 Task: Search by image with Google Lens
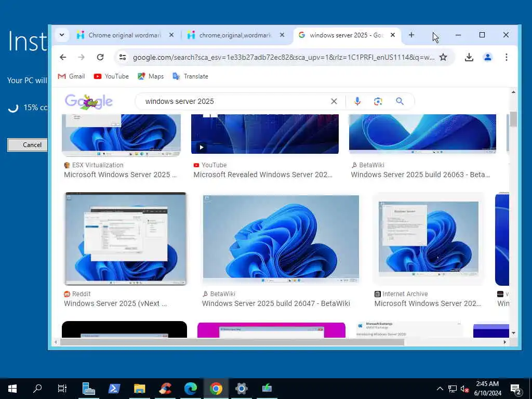[x=378, y=101]
